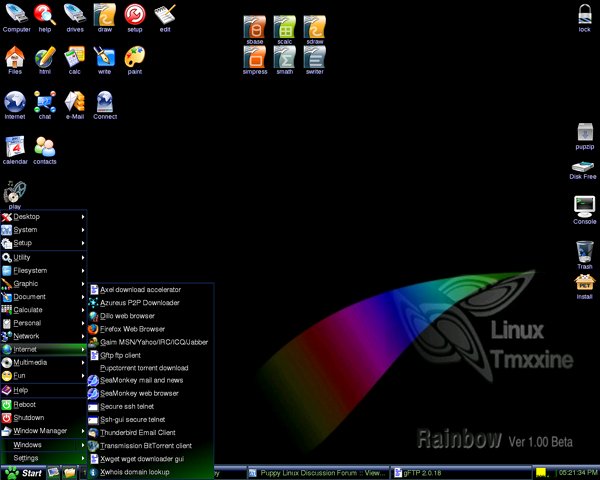The width and height of the screenshot is (600, 480).
Task: Open Transmission BitTorrent client
Action: (x=151, y=446)
